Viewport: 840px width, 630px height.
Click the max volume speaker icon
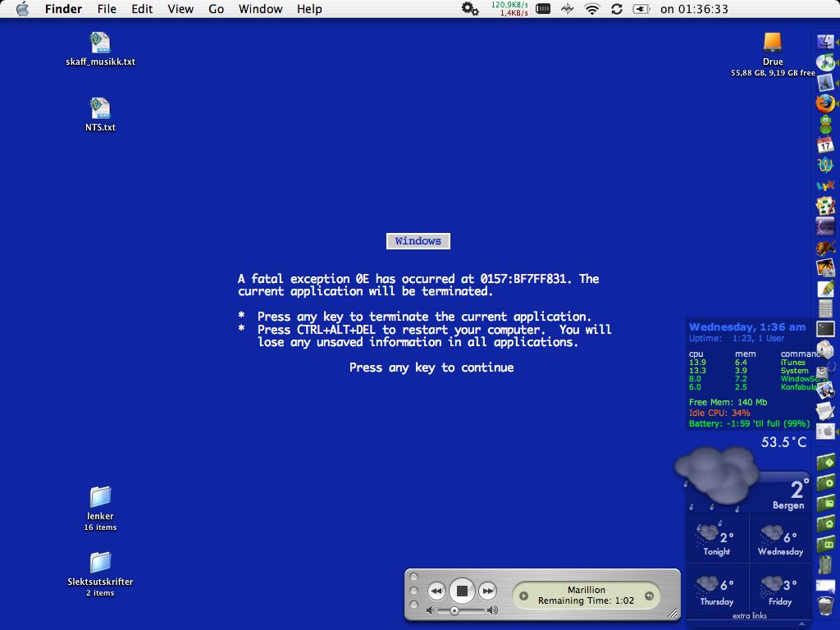[x=492, y=610]
